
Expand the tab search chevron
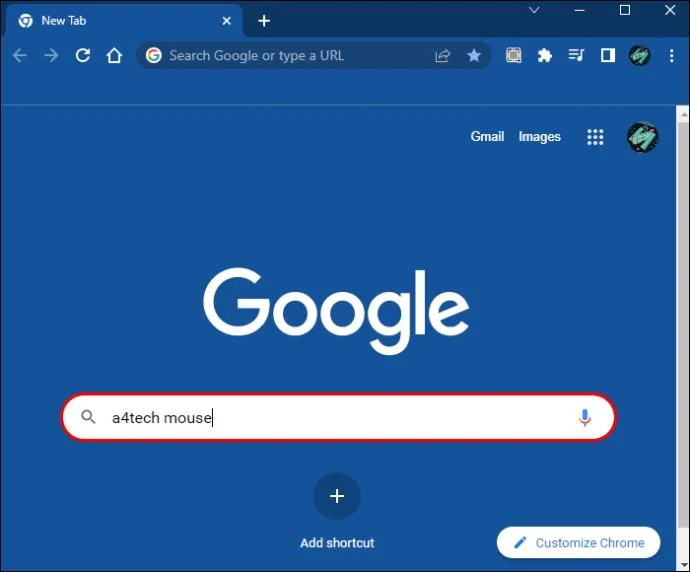pos(534,10)
